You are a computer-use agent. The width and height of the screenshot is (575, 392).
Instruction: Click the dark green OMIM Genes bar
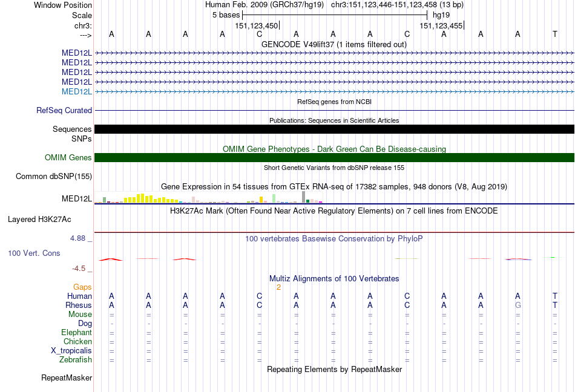coord(335,157)
